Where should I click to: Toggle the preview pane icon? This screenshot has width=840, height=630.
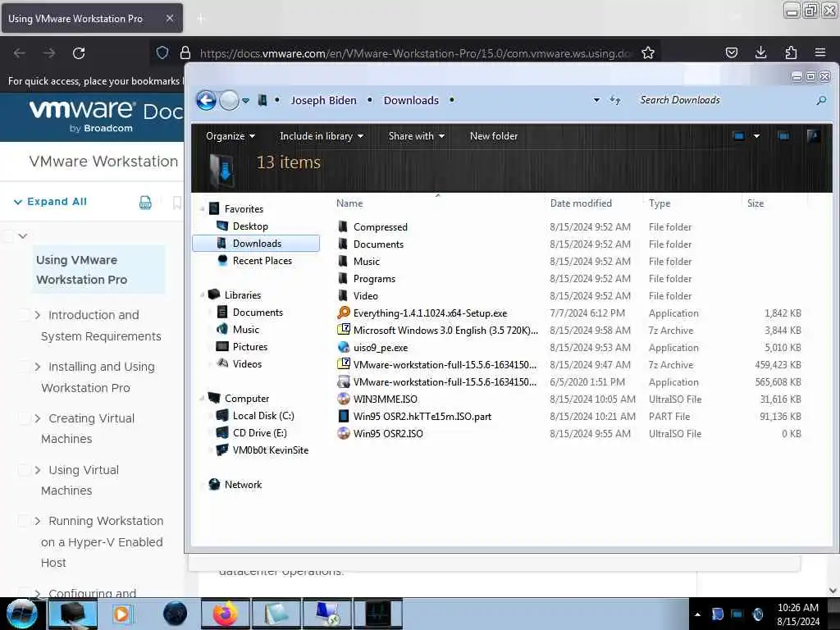[x=783, y=136]
